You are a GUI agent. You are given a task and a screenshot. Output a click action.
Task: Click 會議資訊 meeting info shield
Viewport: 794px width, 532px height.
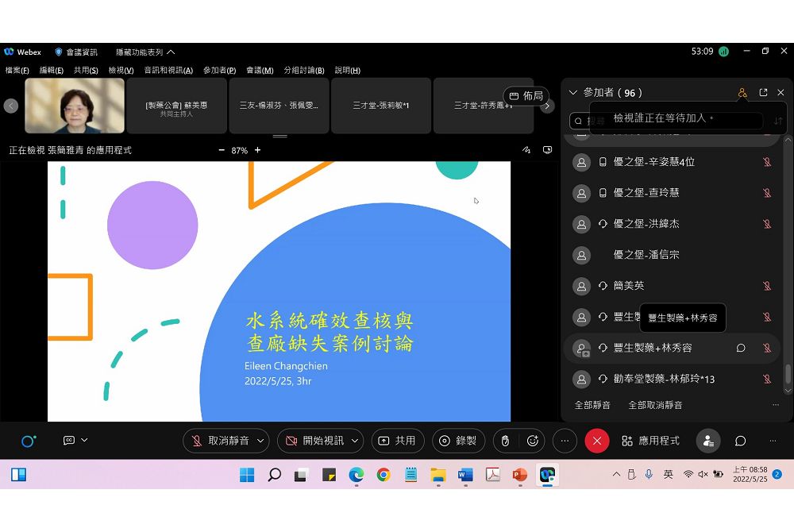coord(76,52)
